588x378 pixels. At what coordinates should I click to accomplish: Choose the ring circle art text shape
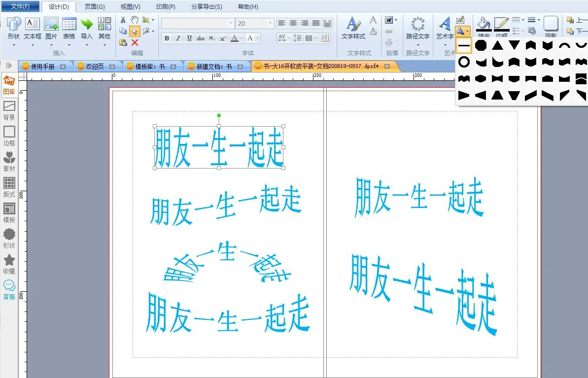click(x=464, y=62)
